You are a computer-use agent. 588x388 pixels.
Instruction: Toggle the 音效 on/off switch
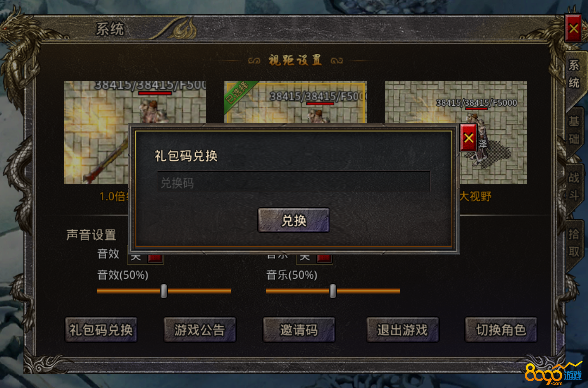[146, 258]
